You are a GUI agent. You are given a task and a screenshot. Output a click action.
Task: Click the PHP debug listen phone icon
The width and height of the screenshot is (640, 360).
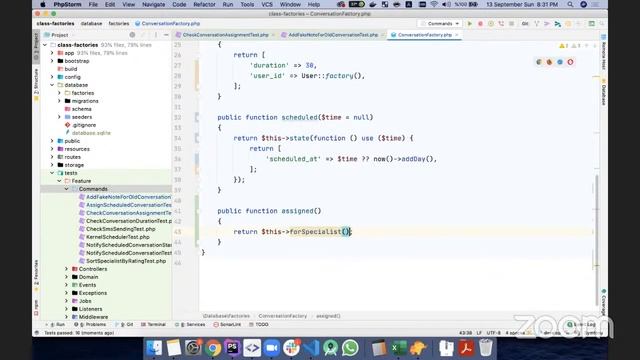501,24
